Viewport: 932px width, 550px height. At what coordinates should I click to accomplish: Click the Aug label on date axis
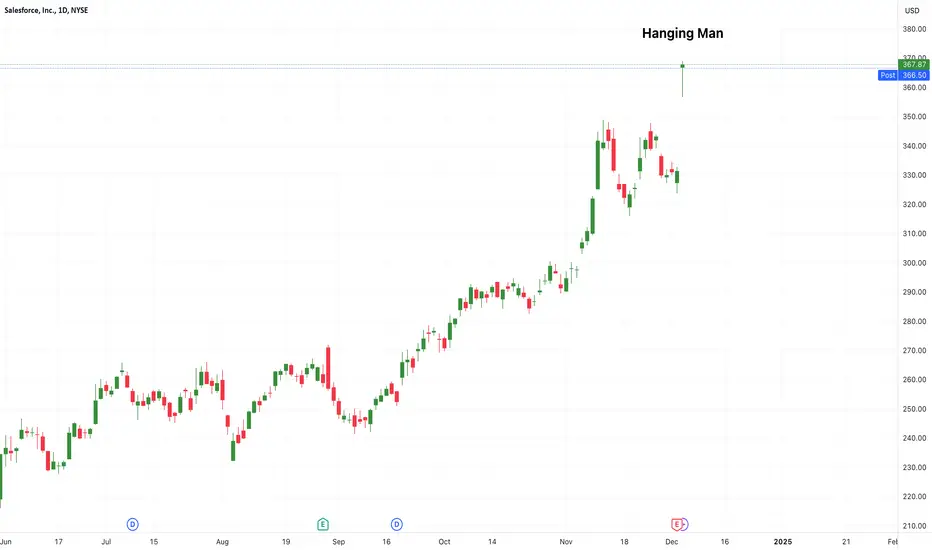[222, 542]
